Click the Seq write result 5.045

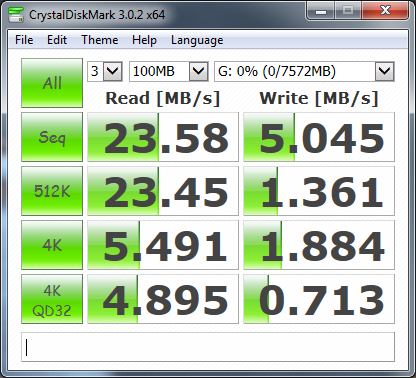[319, 137]
